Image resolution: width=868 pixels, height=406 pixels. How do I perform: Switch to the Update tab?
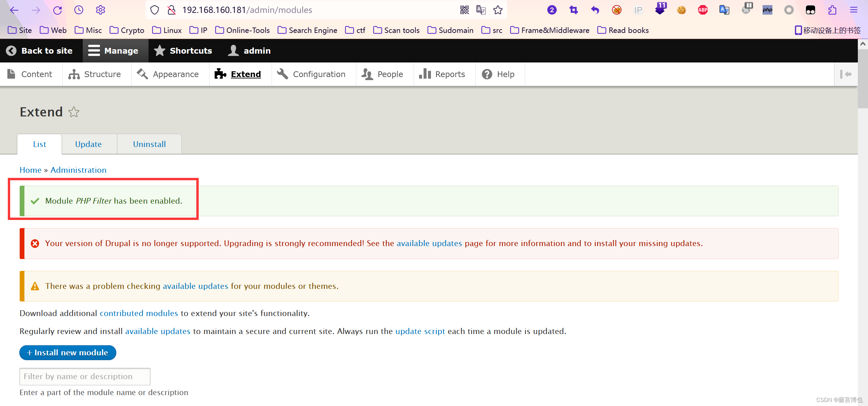(x=88, y=144)
